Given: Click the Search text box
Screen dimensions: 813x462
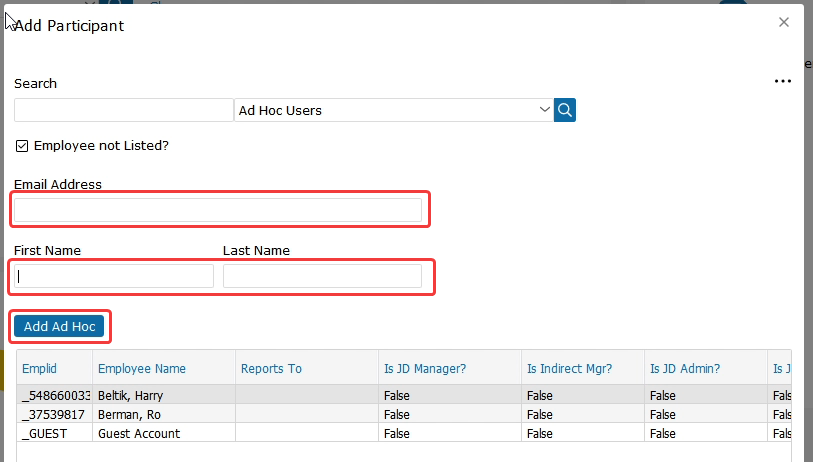Looking at the screenshot, I should click(123, 110).
